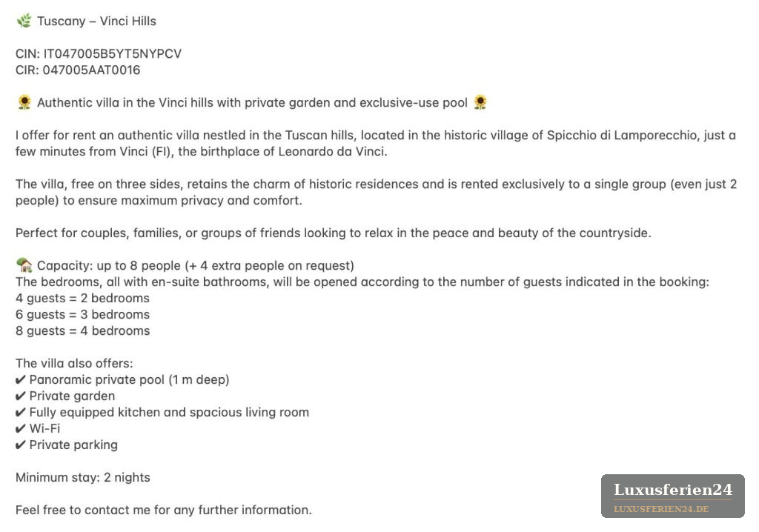Click the sunflower emoji after exclusive-use pool
This screenshot has height=532, width=759.
pos(480,102)
